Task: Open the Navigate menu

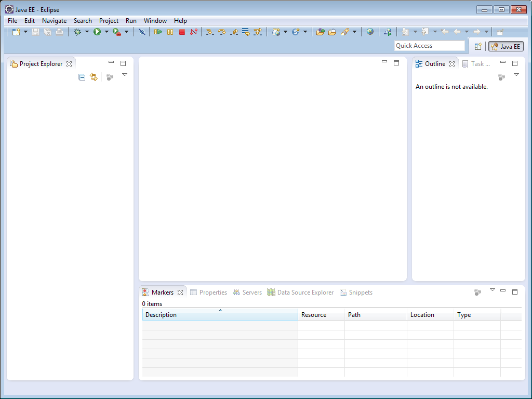Action: 54,21
